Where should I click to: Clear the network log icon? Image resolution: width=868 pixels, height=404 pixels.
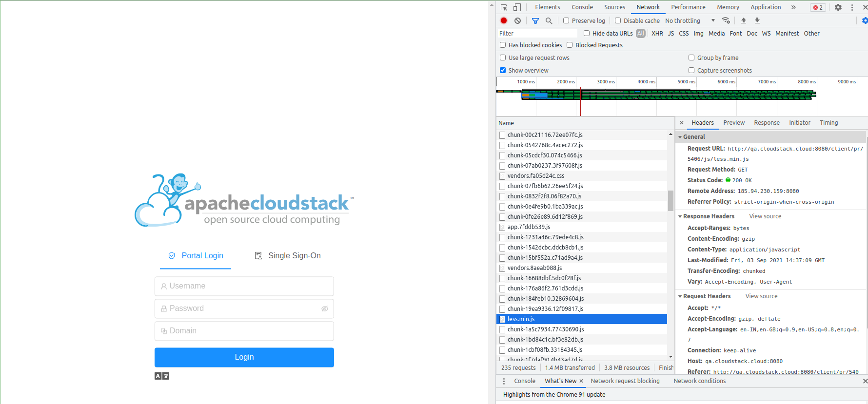517,20
